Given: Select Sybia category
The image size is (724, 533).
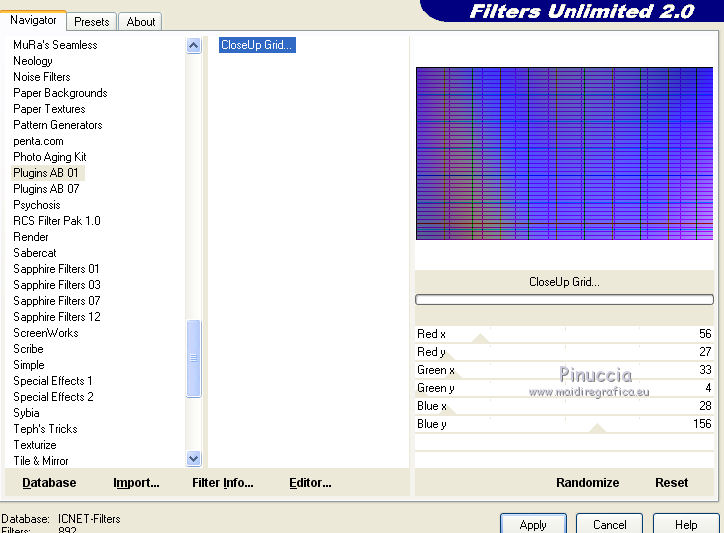Looking at the screenshot, I should [26, 413].
